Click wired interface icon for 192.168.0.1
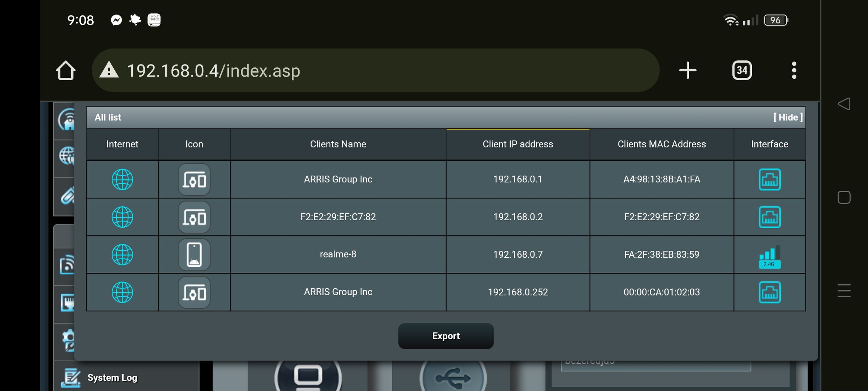This screenshot has height=391, width=868. 769,179
